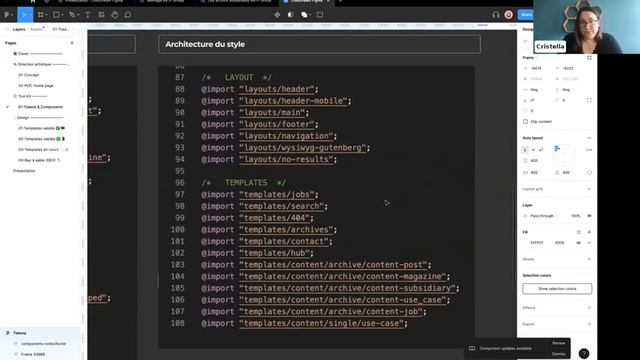Select the Move tool
640x360 pixels.
tap(24, 15)
